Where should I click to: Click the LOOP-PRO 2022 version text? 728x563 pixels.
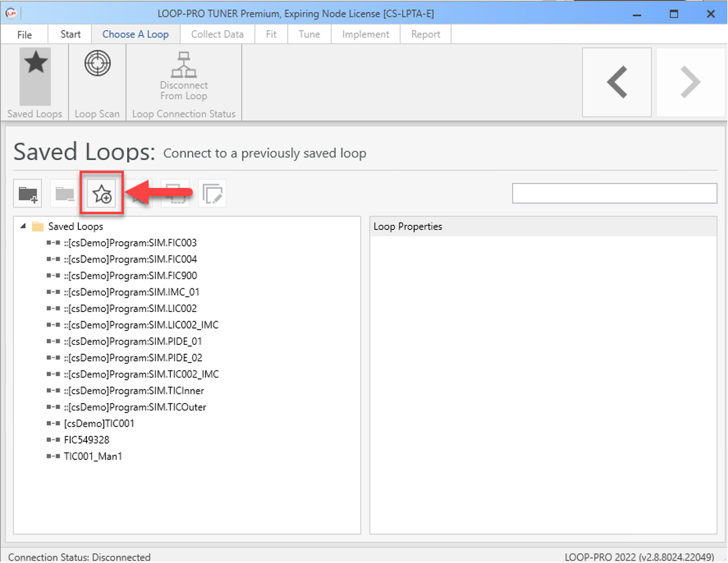pyautogui.click(x=639, y=557)
